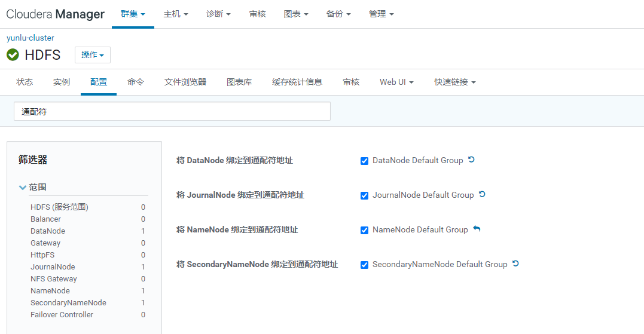644x334 pixels.
Task: Reset JournalNode Default Group to default value
Action: 482,194
